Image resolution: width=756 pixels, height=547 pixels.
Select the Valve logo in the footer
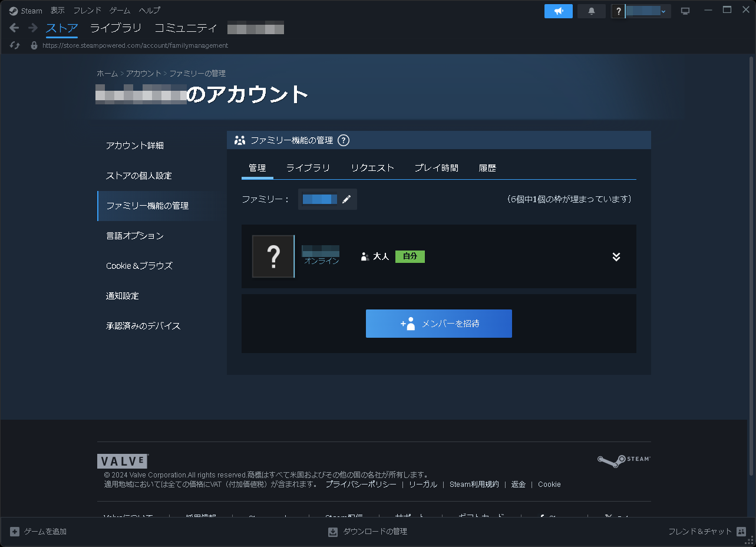[x=122, y=461]
